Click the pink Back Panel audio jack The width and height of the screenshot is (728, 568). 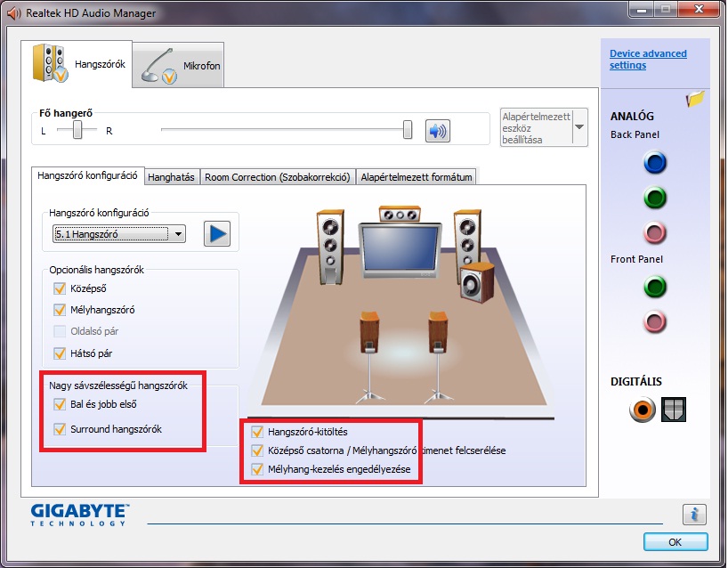tap(655, 232)
